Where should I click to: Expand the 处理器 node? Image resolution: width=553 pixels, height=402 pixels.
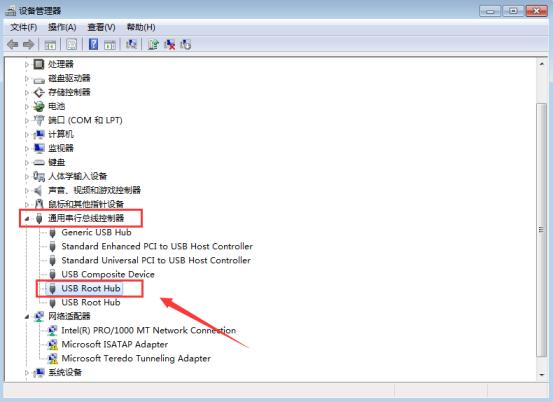pyautogui.click(x=26, y=65)
